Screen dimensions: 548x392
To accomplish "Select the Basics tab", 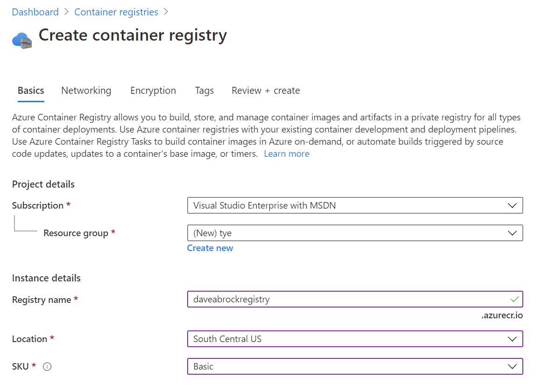I will (x=30, y=90).
